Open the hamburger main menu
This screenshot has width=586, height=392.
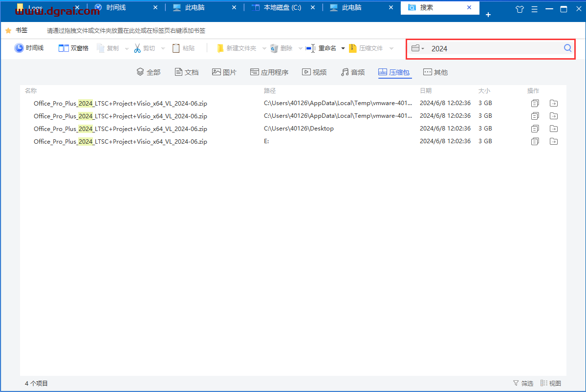(534, 9)
